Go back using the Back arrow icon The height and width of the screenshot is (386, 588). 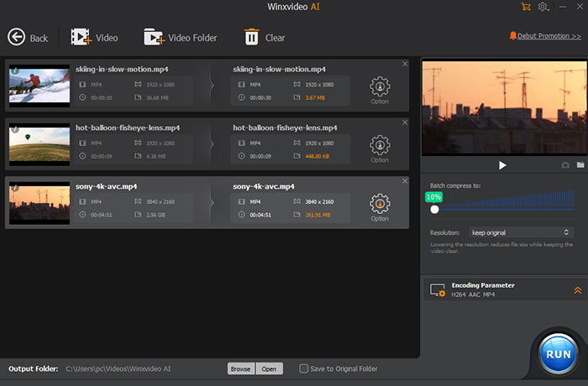(x=17, y=37)
